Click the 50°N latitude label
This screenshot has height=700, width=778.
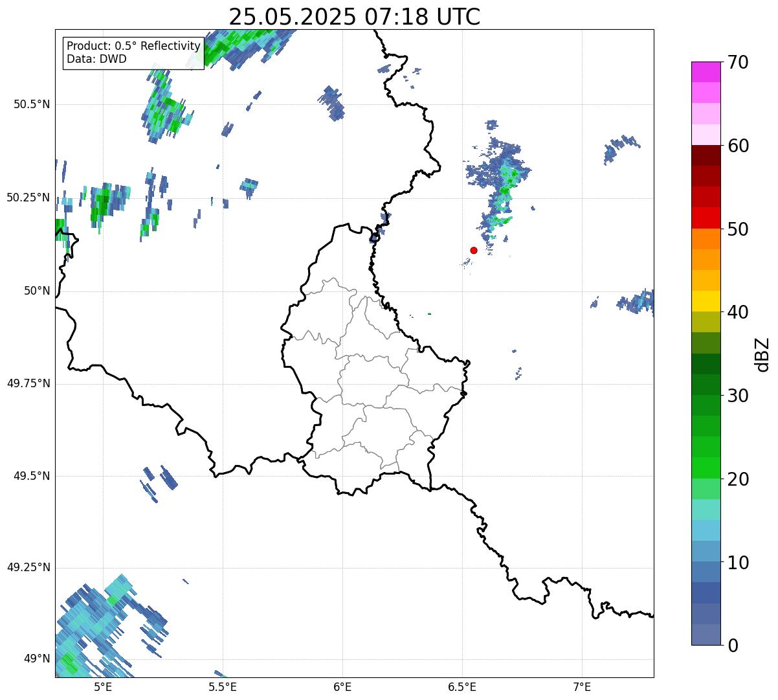point(37,291)
